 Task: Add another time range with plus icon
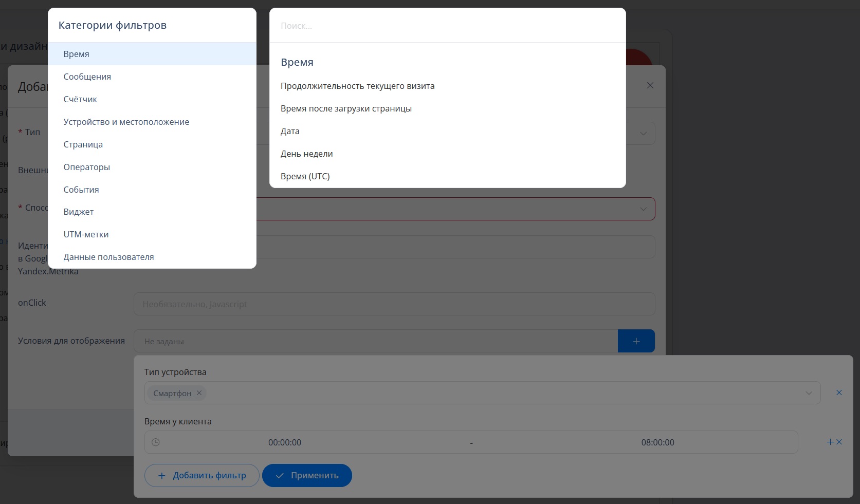coord(830,442)
